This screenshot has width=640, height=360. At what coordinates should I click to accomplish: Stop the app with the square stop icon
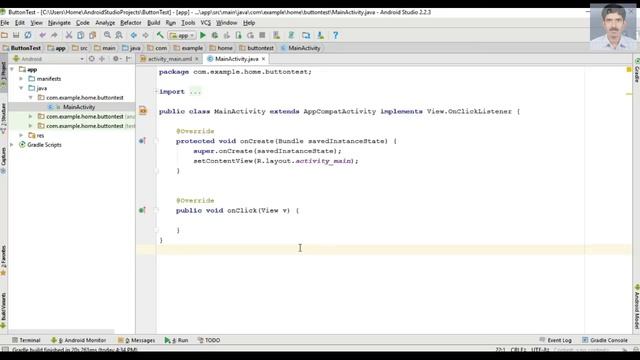pyautogui.click(x=262, y=36)
